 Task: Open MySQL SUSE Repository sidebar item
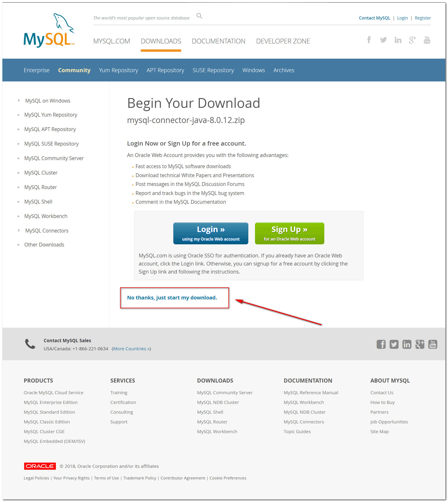(52, 144)
